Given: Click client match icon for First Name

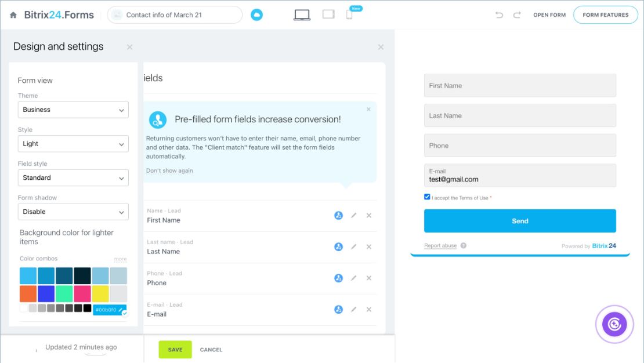Looking at the screenshot, I should [x=338, y=215].
